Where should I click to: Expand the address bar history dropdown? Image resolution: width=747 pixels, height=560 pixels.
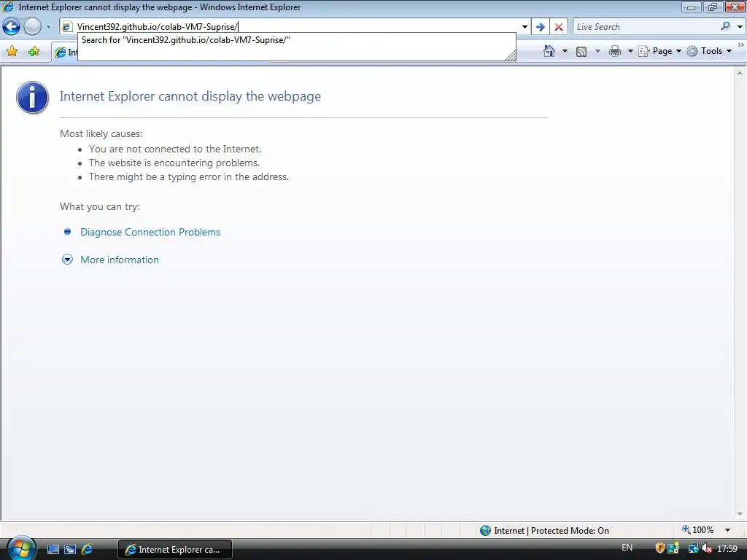point(525,27)
